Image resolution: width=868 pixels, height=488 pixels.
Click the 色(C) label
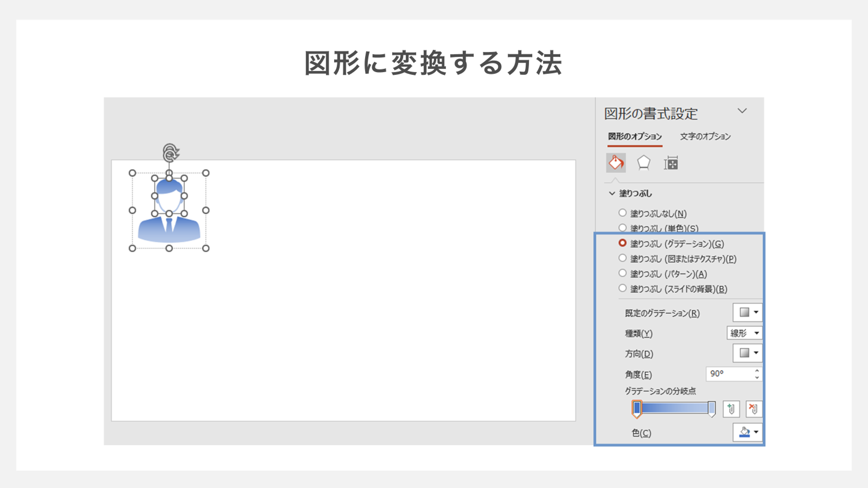[x=641, y=433]
